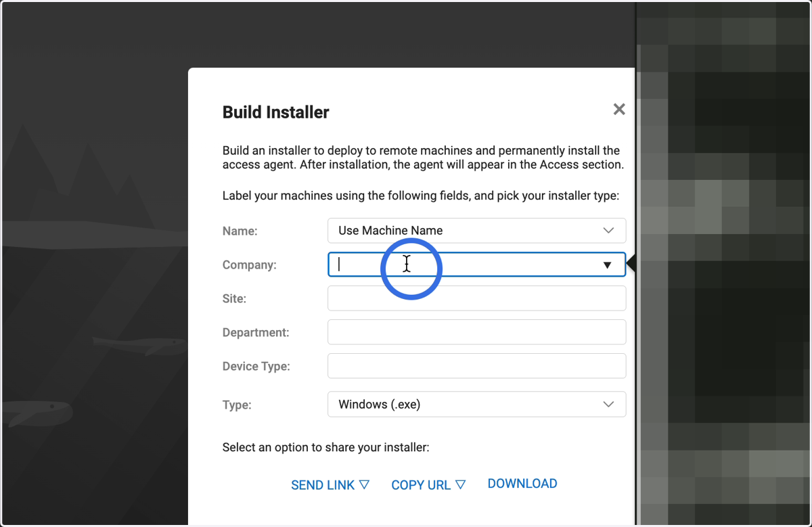Expand the Company field dropdown arrow
812x527 pixels.
(x=607, y=265)
